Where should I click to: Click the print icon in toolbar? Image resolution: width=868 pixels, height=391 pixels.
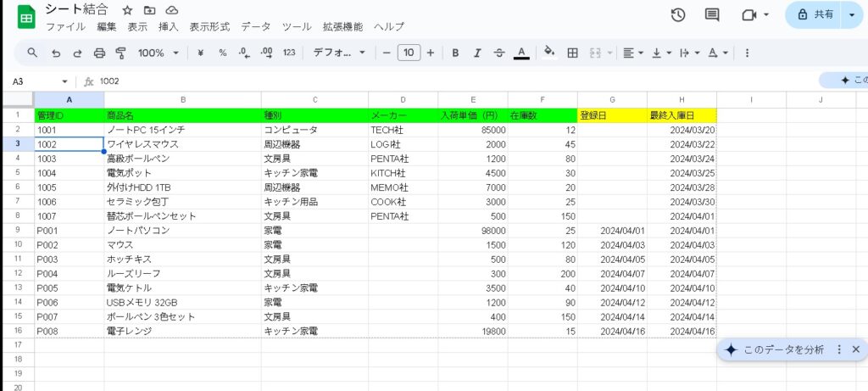99,53
